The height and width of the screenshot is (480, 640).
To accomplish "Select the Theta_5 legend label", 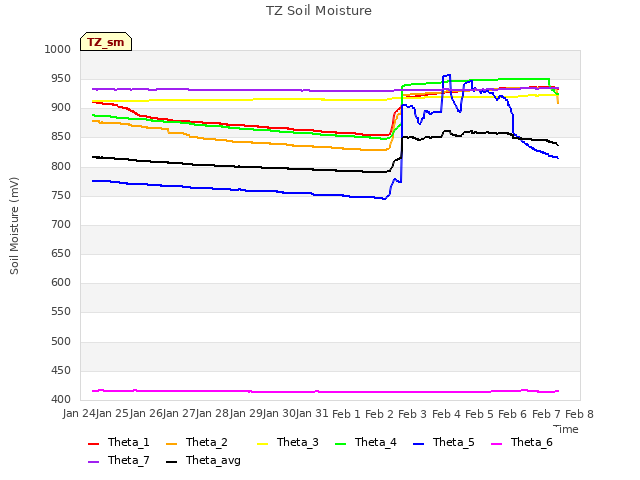I will point(453,442).
